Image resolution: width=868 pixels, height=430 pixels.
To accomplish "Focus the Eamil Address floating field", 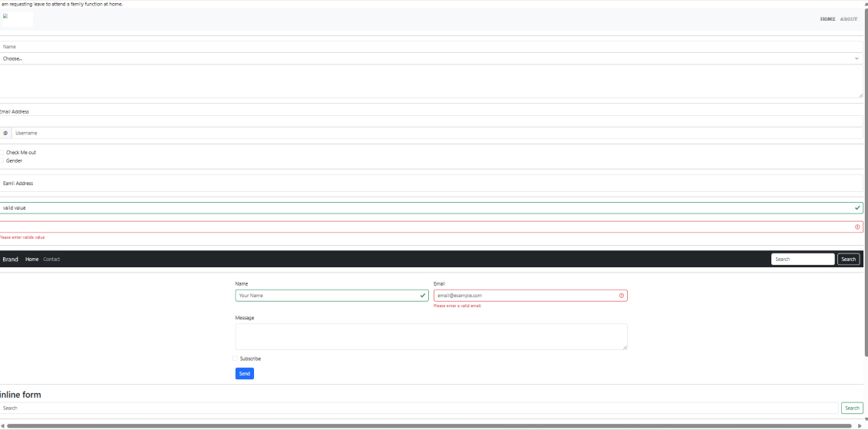I will coord(431,184).
